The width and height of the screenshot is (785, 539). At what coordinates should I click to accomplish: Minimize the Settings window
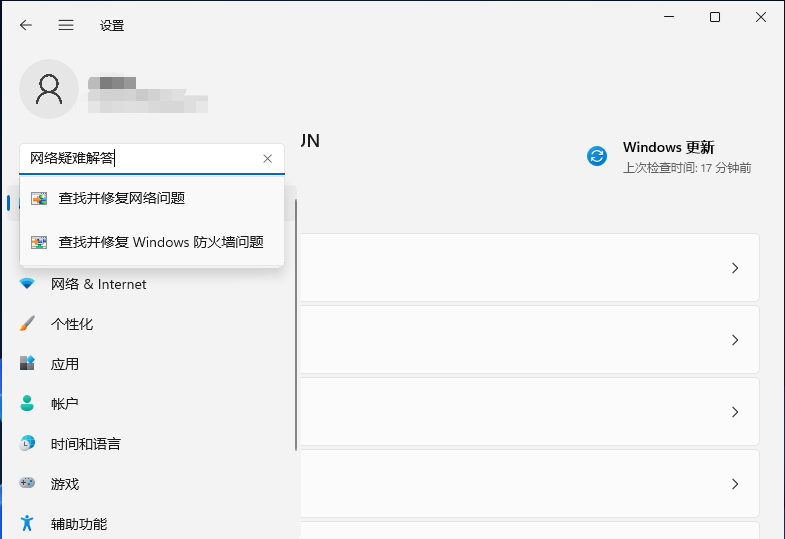[669, 17]
